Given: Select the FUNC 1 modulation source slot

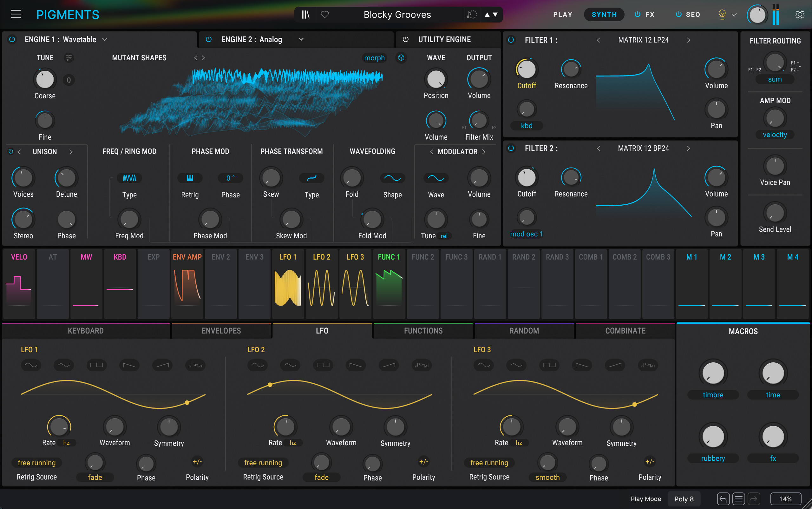Looking at the screenshot, I should click(389, 284).
